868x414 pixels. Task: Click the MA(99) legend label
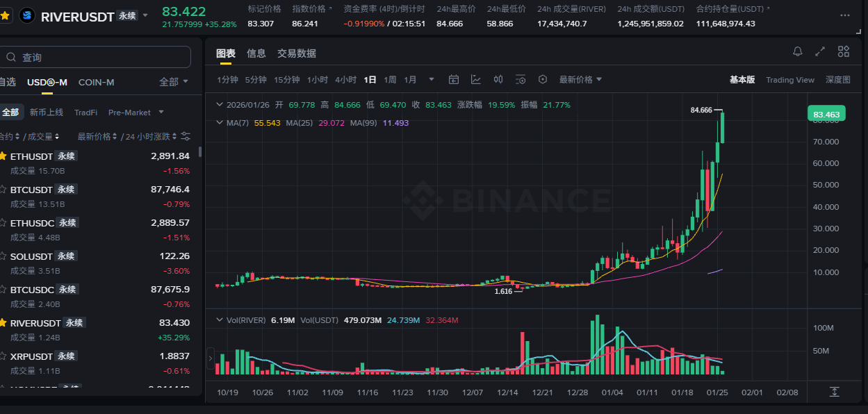(362, 123)
